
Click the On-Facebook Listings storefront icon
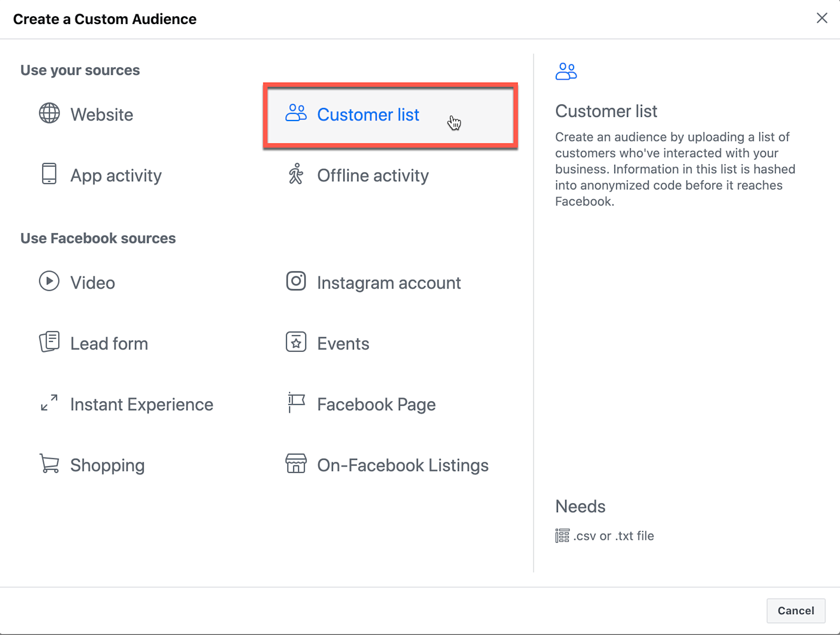point(296,464)
